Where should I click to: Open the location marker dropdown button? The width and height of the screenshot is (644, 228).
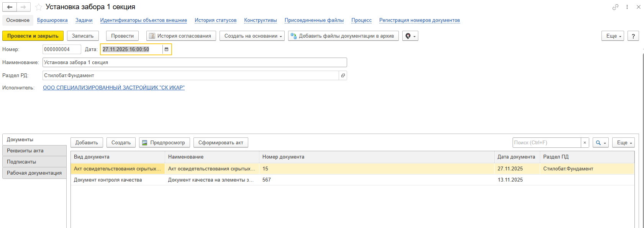[x=410, y=36]
